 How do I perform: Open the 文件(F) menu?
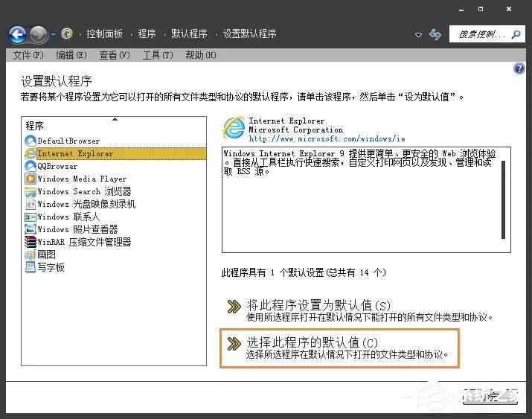pyautogui.click(x=28, y=55)
